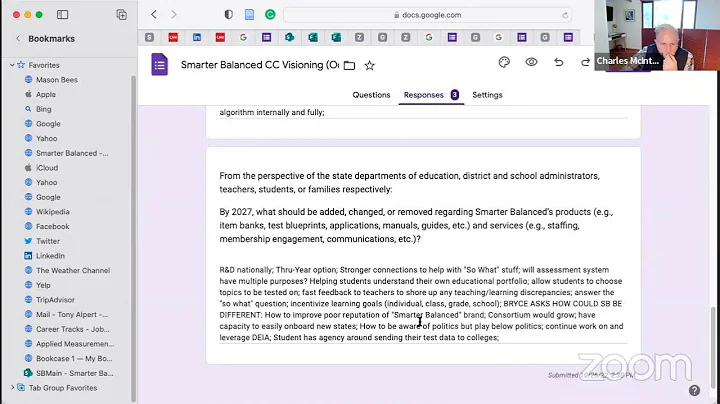Open the gray S favicon in favorites bar
The image size is (720, 404).
click(149, 38)
